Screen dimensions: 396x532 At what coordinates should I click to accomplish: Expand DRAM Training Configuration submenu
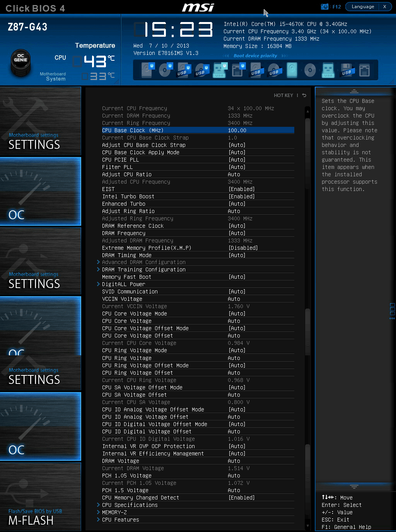point(143,269)
